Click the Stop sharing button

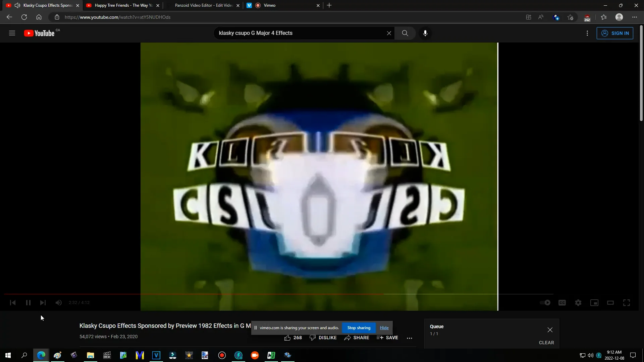[359, 328]
